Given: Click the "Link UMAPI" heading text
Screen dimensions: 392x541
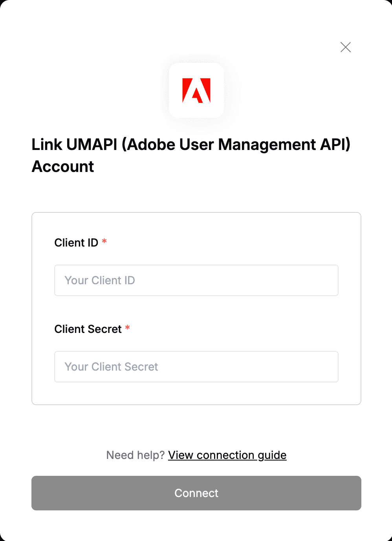Looking at the screenshot, I should point(74,144).
